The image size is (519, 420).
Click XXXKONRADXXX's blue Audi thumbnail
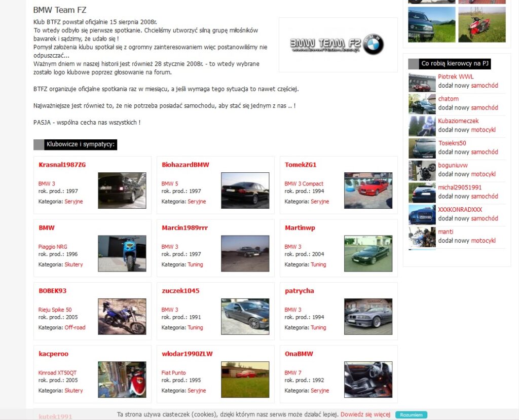(x=422, y=215)
